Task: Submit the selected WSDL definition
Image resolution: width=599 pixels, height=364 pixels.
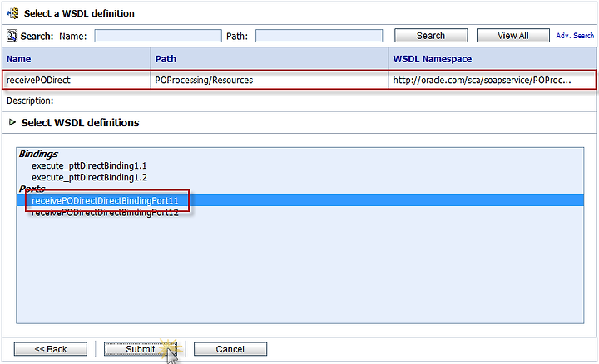Action: [141, 349]
